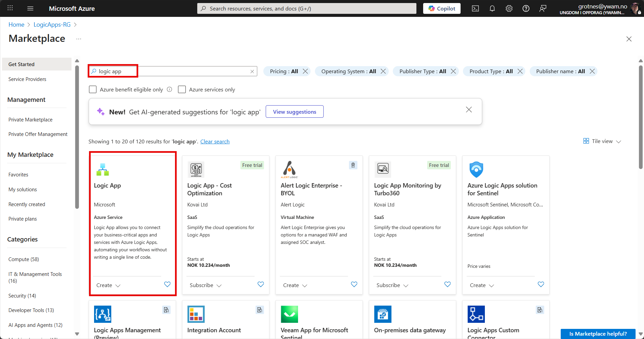This screenshot has height=339, width=644.
Task: Open Recently created list
Action: pos(27,204)
